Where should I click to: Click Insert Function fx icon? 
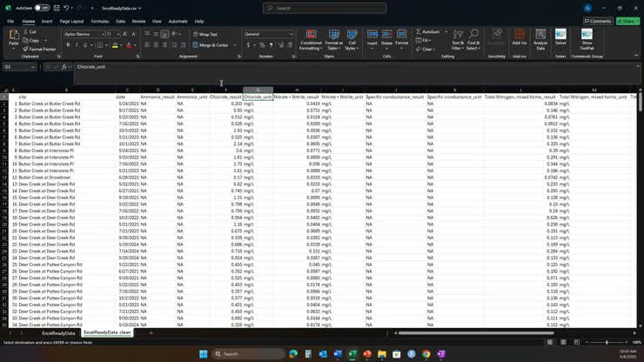(x=64, y=66)
